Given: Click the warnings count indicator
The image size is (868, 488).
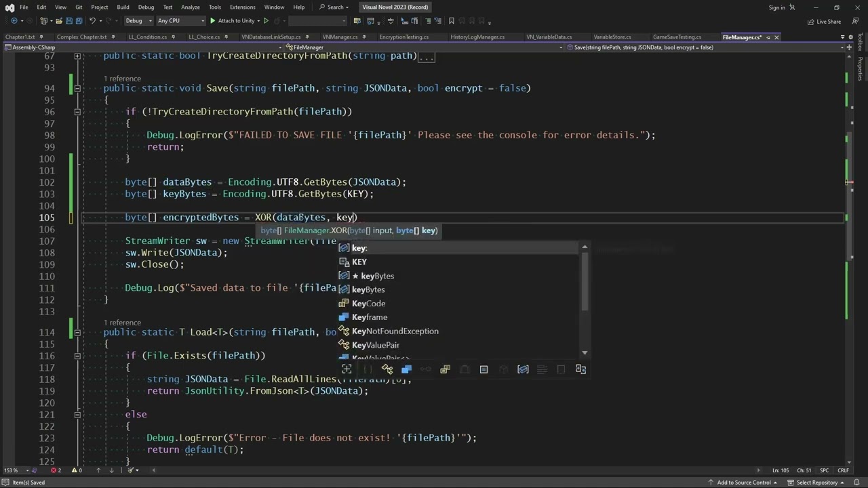Looking at the screenshot, I should [77, 470].
